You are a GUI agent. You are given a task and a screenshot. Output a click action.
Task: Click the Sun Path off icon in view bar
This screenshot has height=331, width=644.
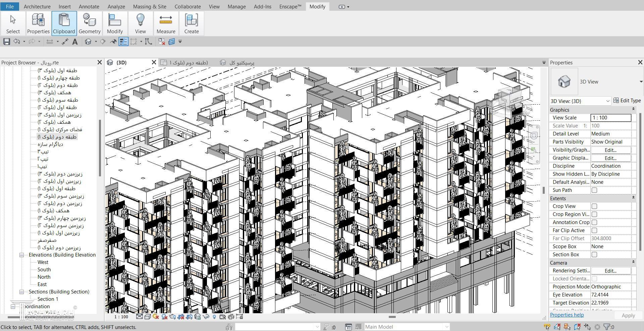point(156,317)
